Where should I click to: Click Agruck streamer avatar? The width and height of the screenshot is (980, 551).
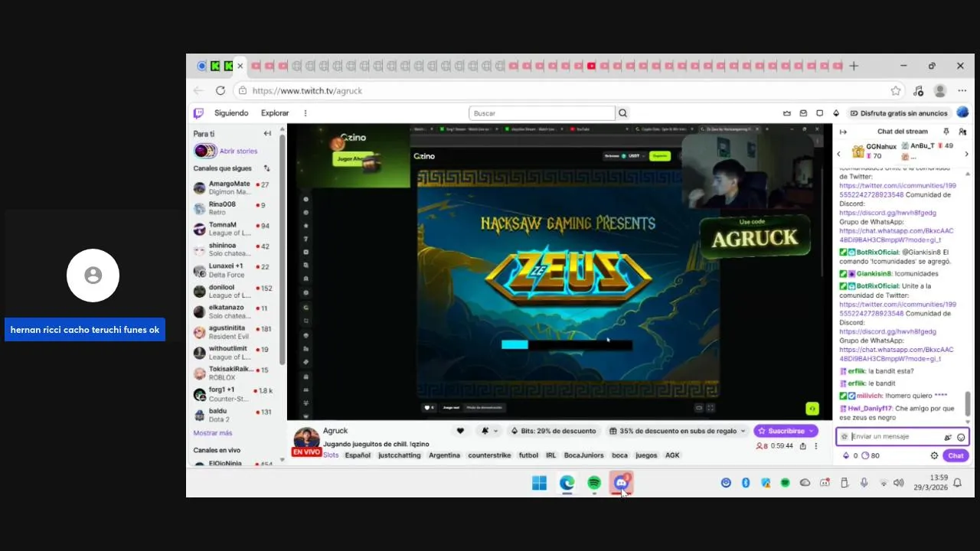click(x=306, y=440)
